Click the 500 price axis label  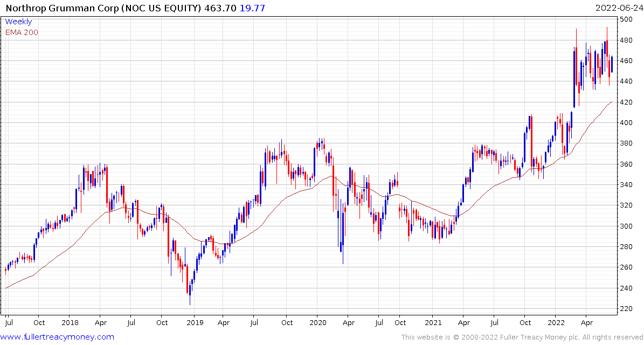click(626, 19)
